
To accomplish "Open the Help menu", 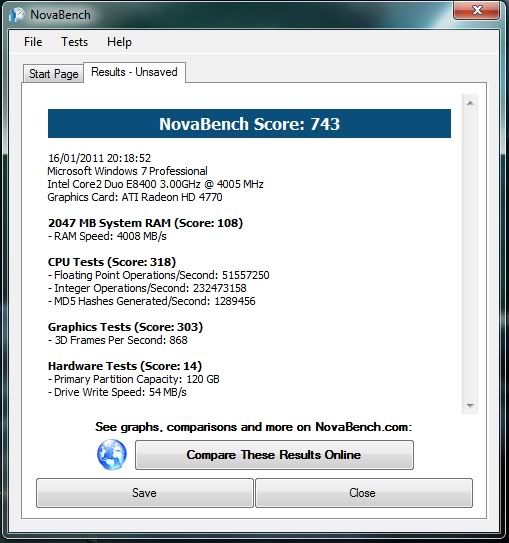I will [119, 42].
